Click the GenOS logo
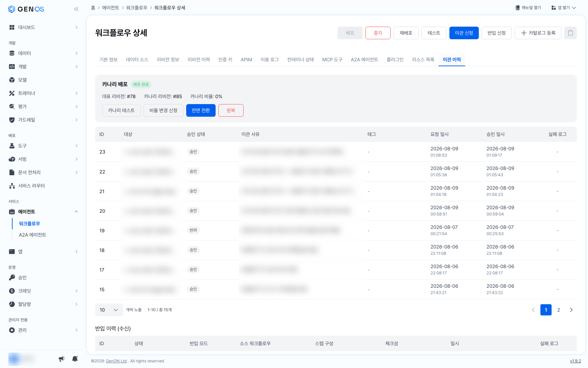The width and height of the screenshot is (588, 368). (26, 9)
